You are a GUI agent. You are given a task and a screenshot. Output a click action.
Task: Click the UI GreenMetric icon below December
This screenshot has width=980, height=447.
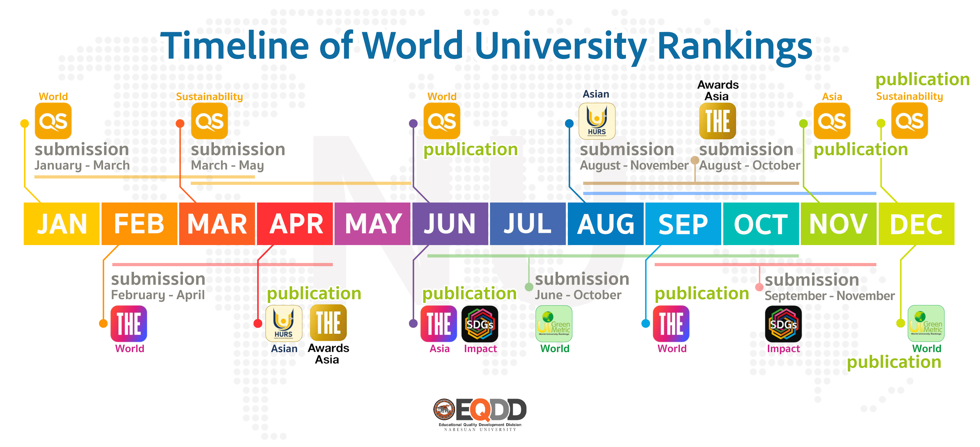926,324
